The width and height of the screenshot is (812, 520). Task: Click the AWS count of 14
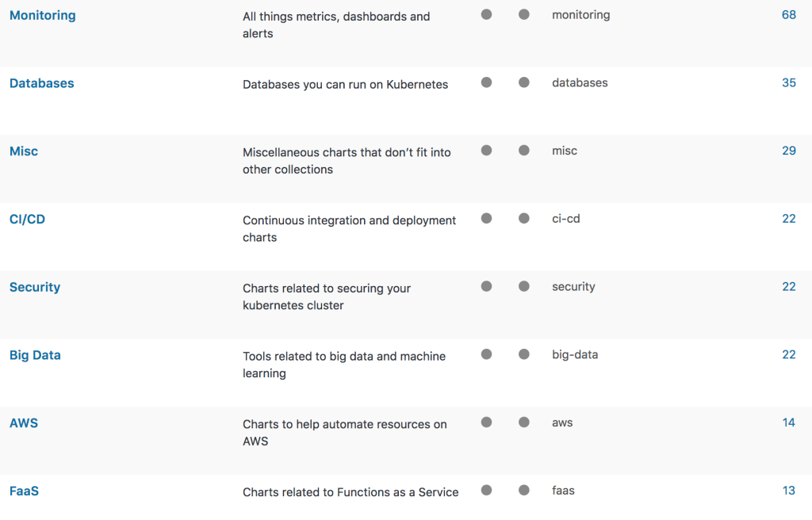point(789,422)
